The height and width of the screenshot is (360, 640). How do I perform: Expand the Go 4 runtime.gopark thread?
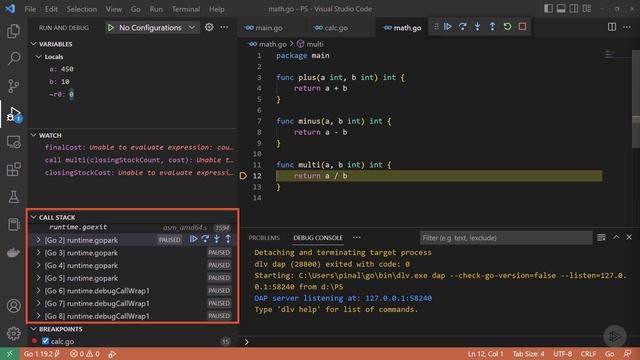[39, 265]
